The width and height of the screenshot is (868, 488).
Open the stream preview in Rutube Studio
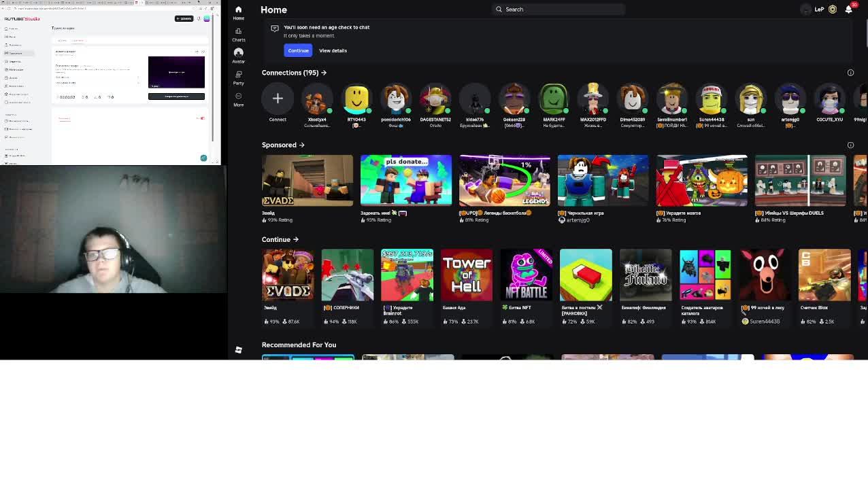tap(176, 72)
